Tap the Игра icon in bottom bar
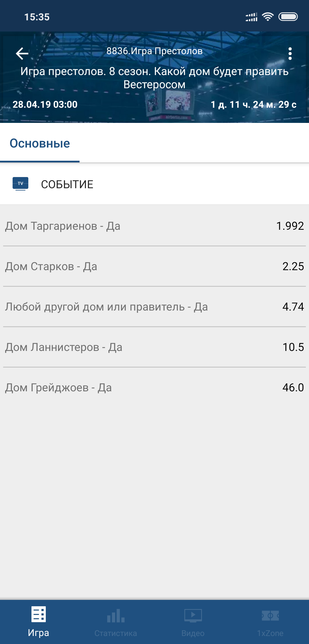Screen dimensions: 309x644 coord(39,614)
